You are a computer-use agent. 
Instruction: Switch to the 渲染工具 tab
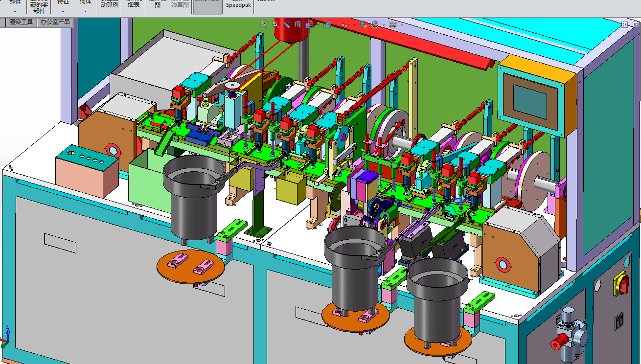21,22
